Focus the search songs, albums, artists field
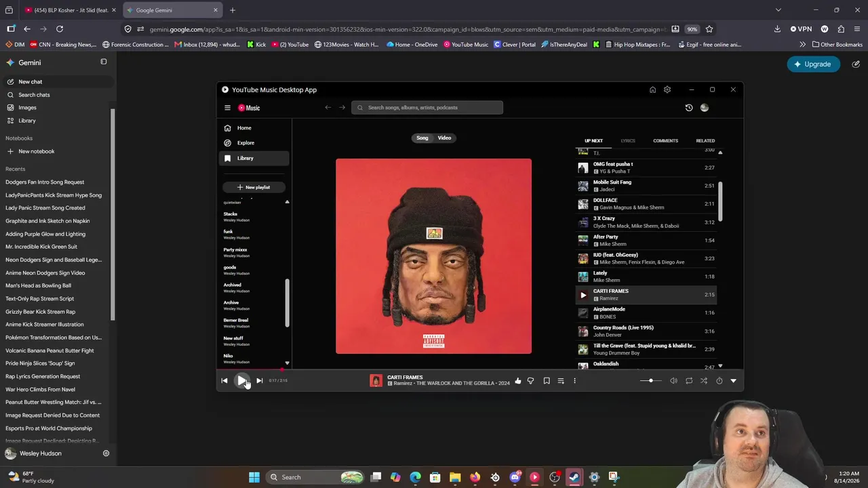The height and width of the screenshot is (488, 868). point(427,108)
